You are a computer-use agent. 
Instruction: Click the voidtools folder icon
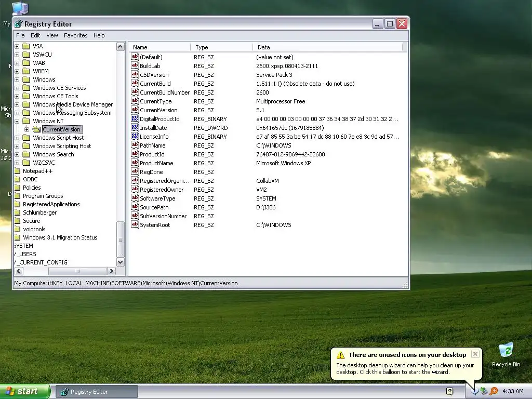(17, 229)
